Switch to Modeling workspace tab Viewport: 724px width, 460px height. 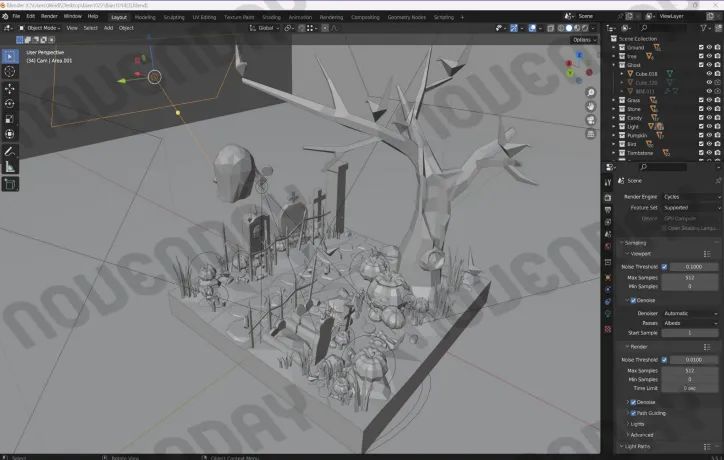145,18
